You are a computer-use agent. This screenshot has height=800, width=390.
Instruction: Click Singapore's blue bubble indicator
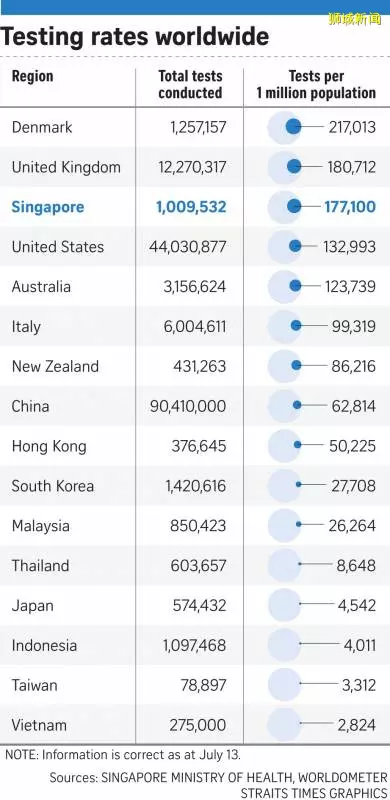294,206
